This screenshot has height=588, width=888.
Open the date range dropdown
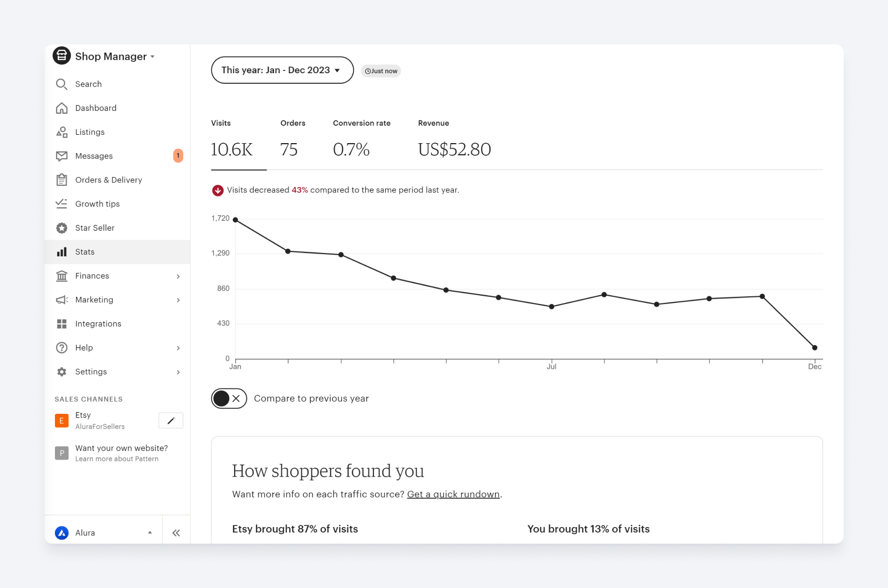point(282,70)
